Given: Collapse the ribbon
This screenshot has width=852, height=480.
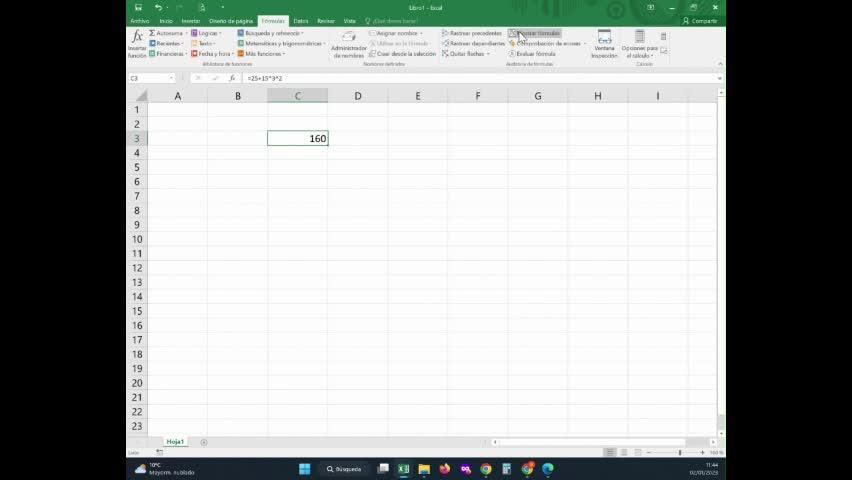Looking at the screenshot, I should click(x=720, y=64).
